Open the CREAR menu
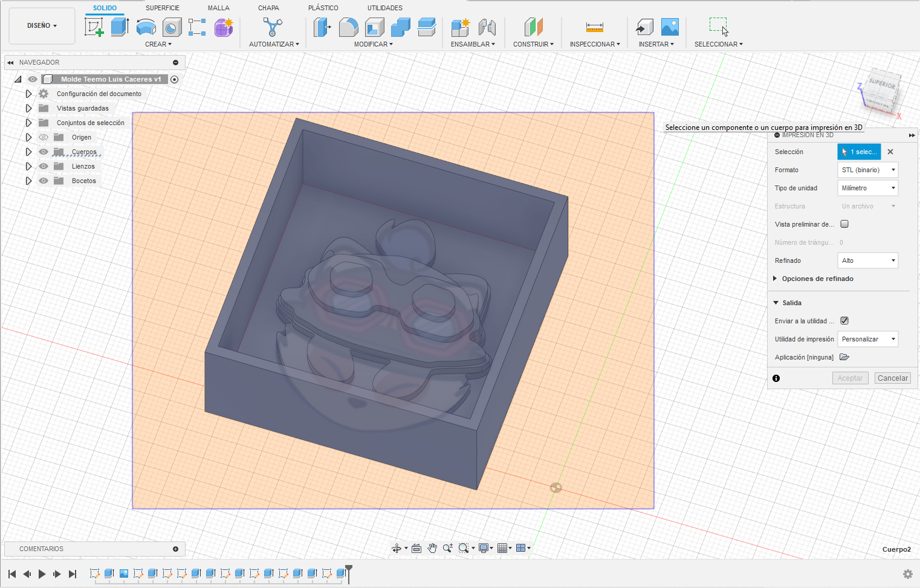This screenshot has width=920, height=588. tap(158, 44)
